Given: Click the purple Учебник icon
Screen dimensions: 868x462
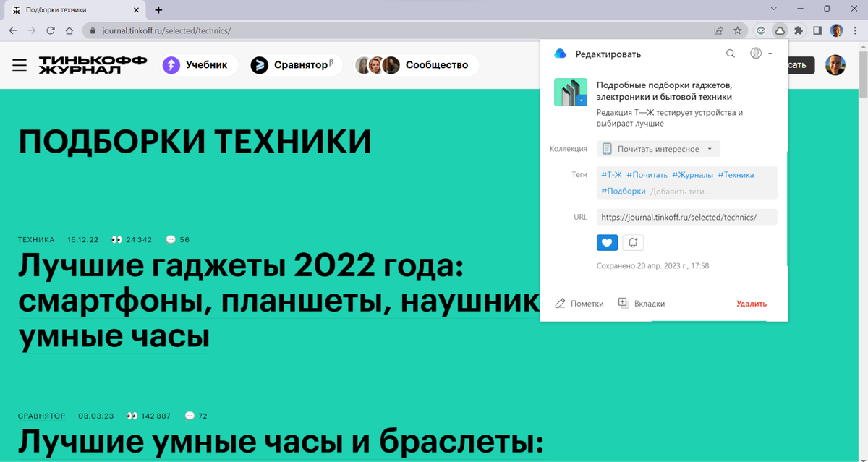Looking at the screenshot, I should pyautogui.click(x=171, y=65).
